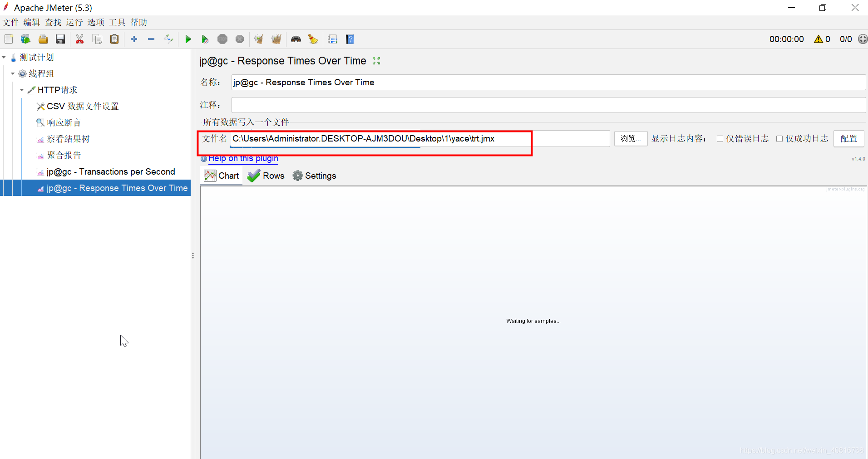868x459 pixels.
Task: Switch to the Rows tab
Action: [x=266, y=176]
